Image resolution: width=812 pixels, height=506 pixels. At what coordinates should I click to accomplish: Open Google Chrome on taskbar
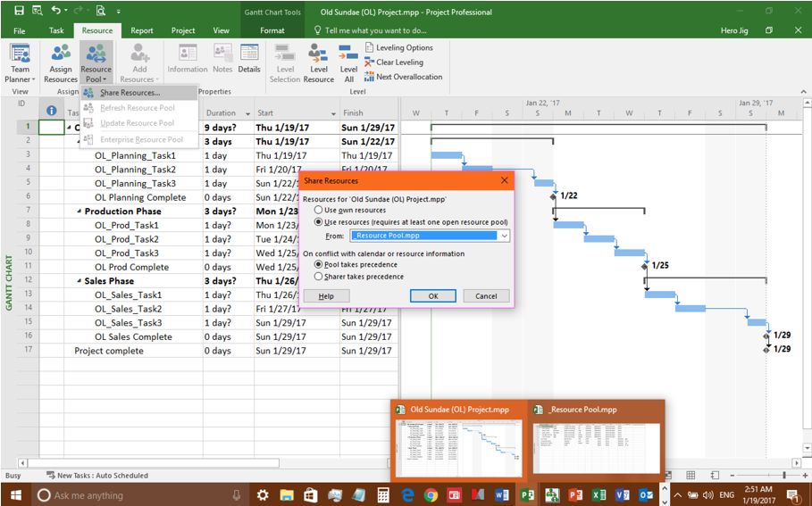[x=431, y=495]
